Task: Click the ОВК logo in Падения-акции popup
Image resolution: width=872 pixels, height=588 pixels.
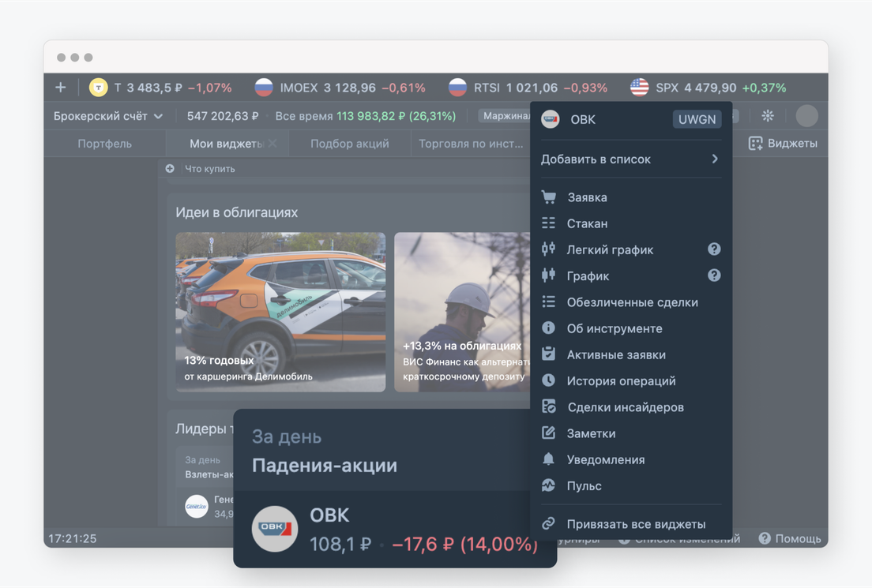Action: coord(275,529)
